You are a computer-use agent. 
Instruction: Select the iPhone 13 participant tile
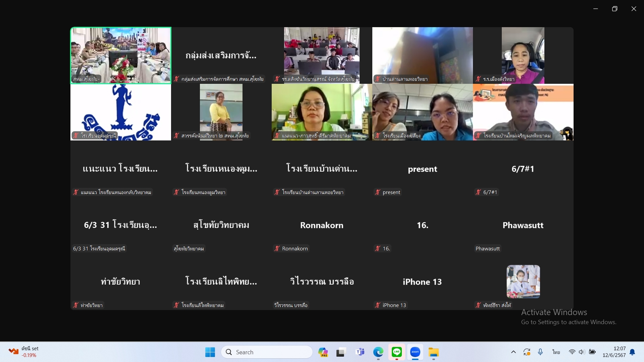click(x=422, y=282)
